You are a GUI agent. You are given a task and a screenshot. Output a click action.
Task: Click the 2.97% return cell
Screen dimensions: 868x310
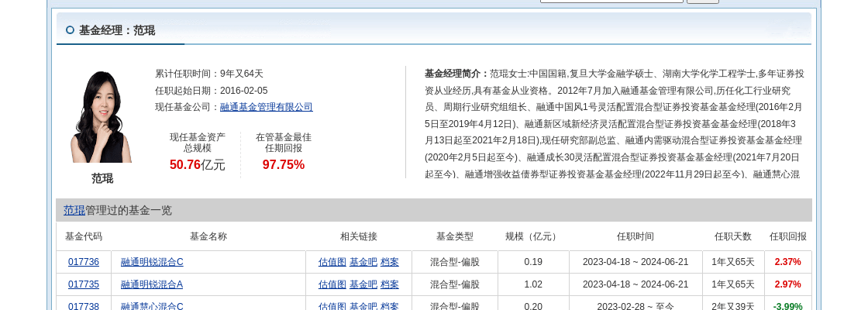pyautogui.click(x=787, y=284)
